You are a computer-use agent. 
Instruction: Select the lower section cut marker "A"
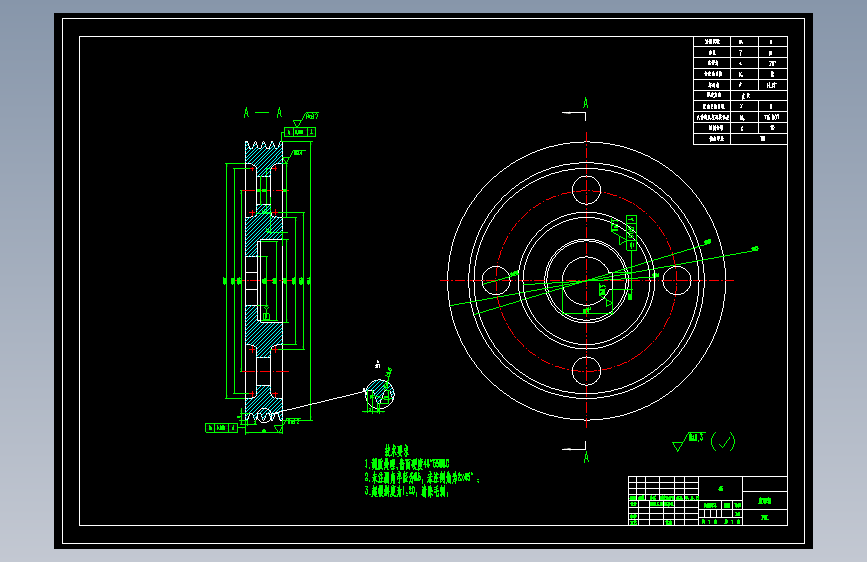click(586, 457)
